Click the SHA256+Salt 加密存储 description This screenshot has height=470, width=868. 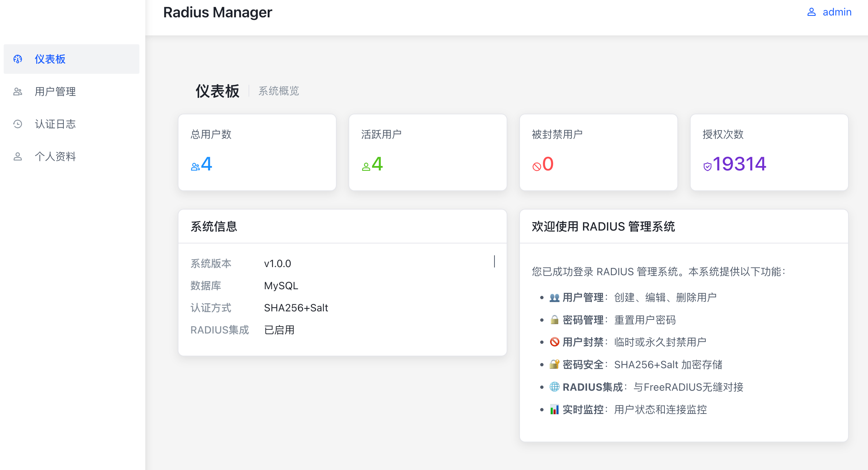[x=668, y=364]
